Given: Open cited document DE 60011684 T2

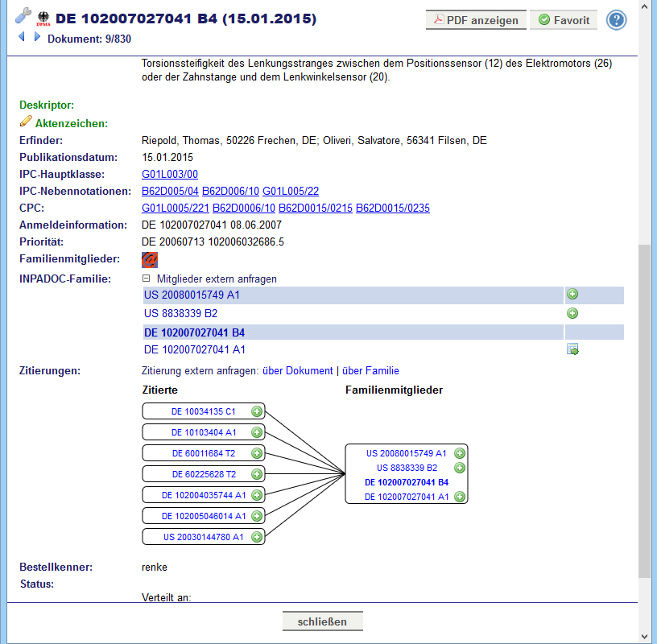Looking at the screenshot, I should point(204,453).
